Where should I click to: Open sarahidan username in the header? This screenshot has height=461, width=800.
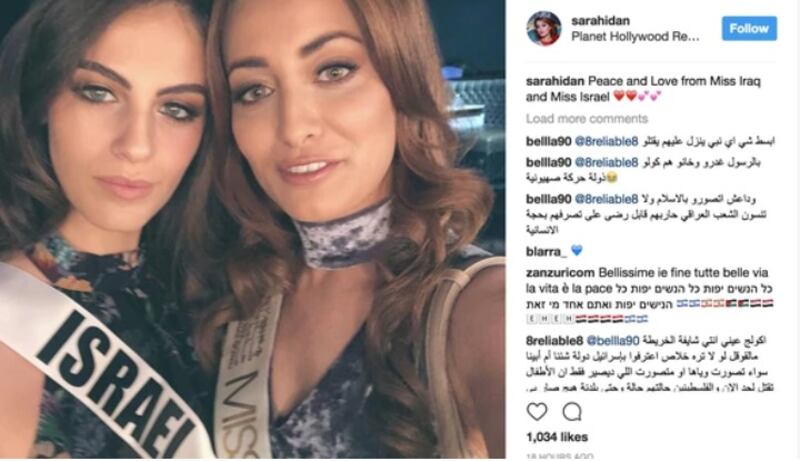pos(600,21)
